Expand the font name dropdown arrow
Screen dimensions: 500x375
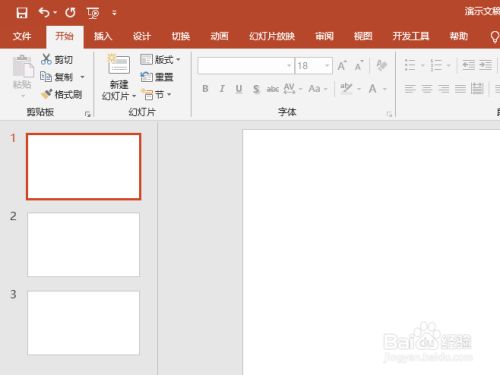pyautogui.click(x=289, y=66)
